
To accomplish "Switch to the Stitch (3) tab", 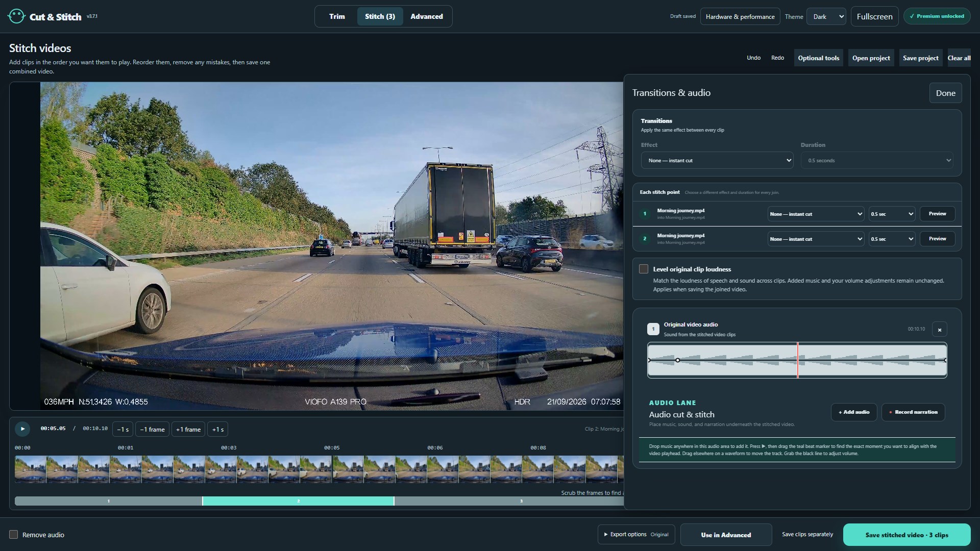I will pyautogui.click(x=380, y=16).
